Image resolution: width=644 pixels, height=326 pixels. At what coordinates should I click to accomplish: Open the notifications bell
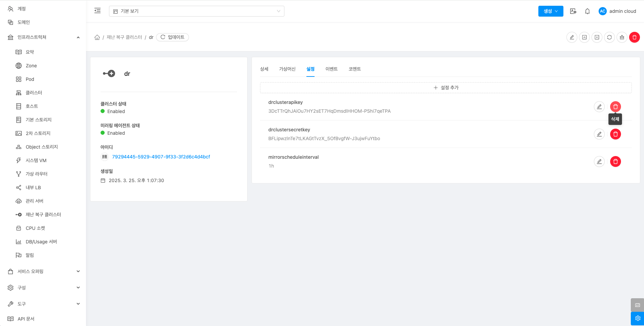click(x=587, y=11)
